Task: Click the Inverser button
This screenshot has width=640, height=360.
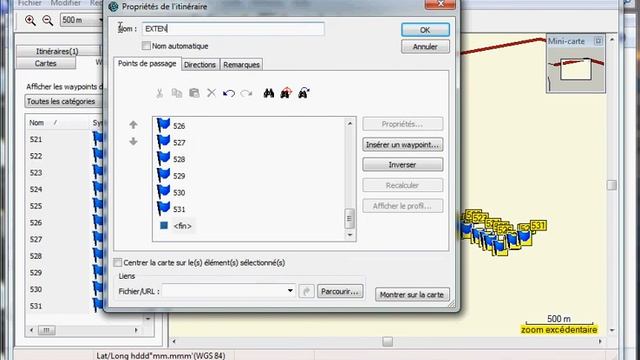Action: (x=402, y=164)
